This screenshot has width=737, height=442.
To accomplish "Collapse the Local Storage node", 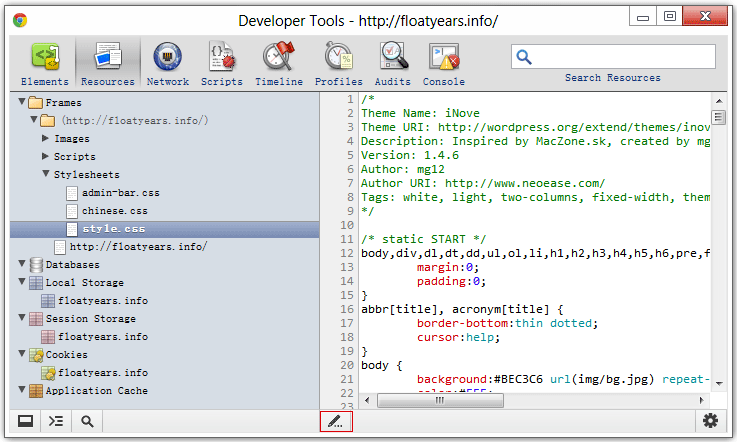I will pos(22,281).
